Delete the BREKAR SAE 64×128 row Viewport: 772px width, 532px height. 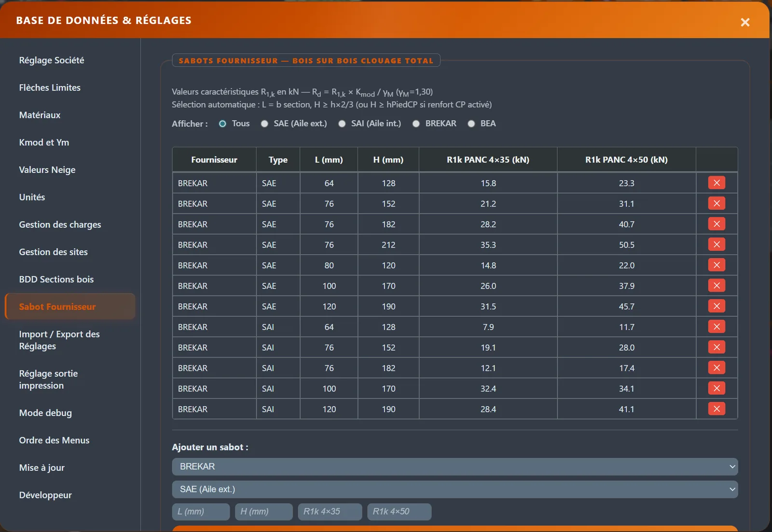[x=717, y=183]
